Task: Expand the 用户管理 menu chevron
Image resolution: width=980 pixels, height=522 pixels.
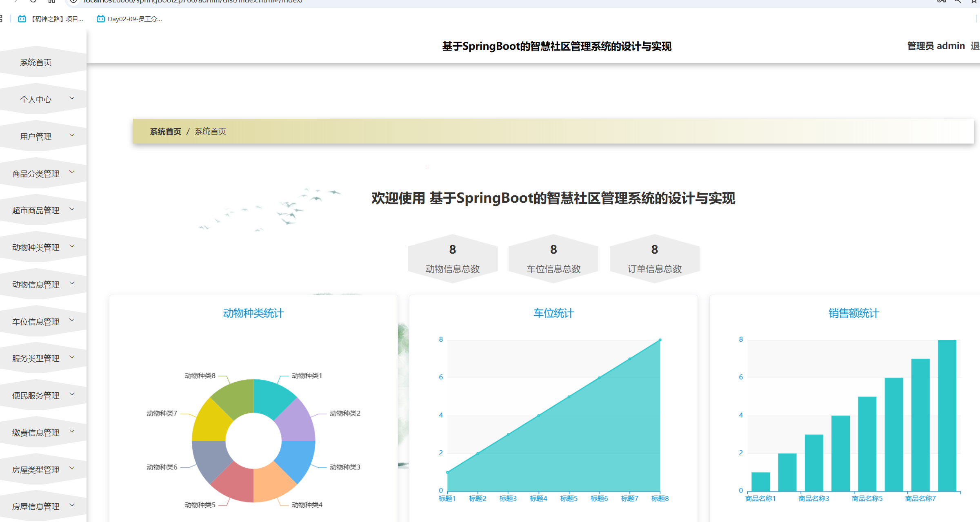Action: coord(72,135)
